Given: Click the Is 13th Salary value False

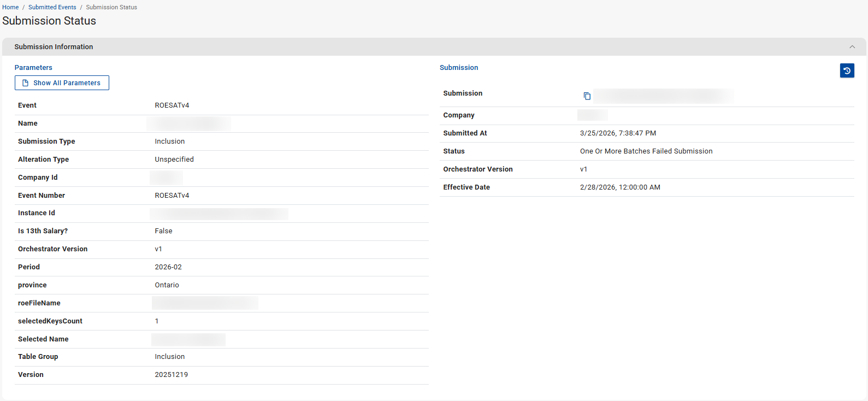Looking at the screenshot, I should [163, 231].
